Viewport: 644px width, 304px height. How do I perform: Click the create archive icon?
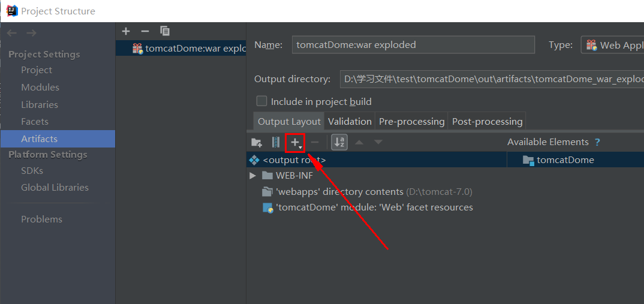[276, 143]
